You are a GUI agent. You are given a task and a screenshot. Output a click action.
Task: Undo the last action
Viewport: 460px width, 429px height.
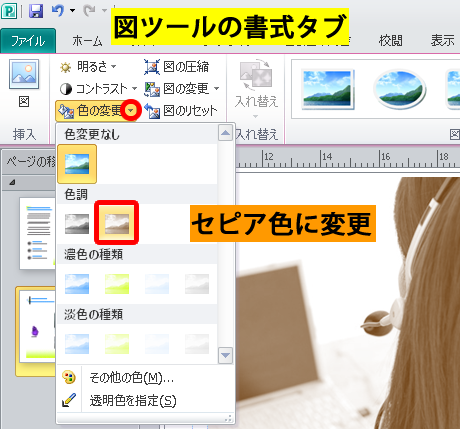click(58, 11)
